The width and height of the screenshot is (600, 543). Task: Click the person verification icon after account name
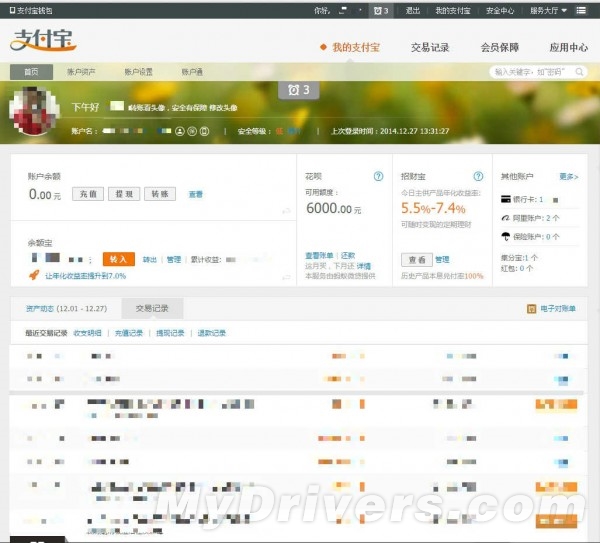coord(179,131)
